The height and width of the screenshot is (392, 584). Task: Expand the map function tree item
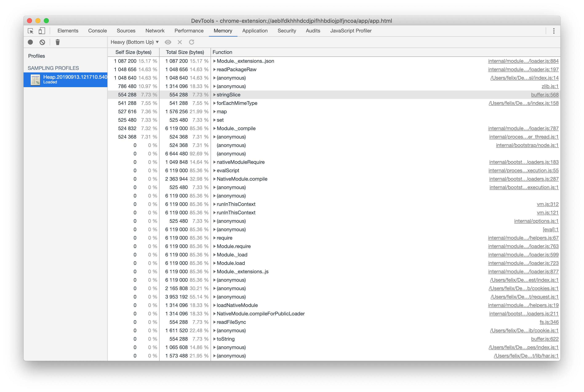(x=214, y=111)
